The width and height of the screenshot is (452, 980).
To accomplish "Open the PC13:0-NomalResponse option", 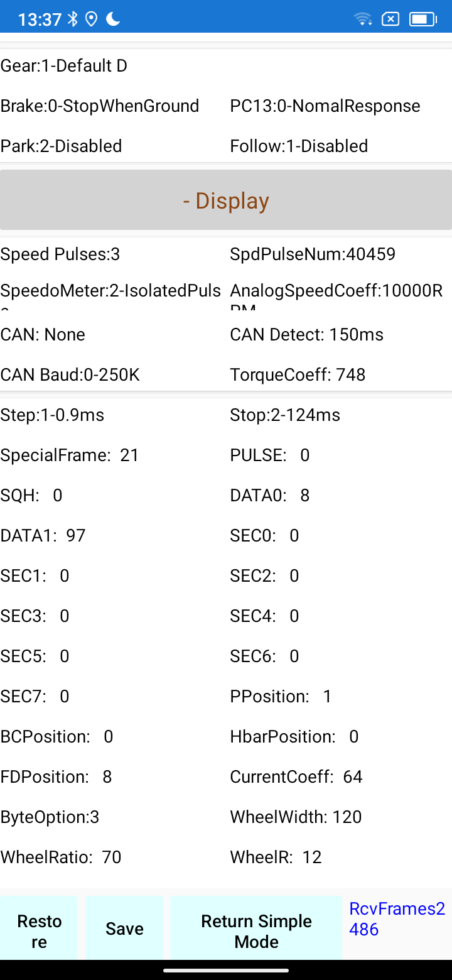I will click(x=325, y=106).
